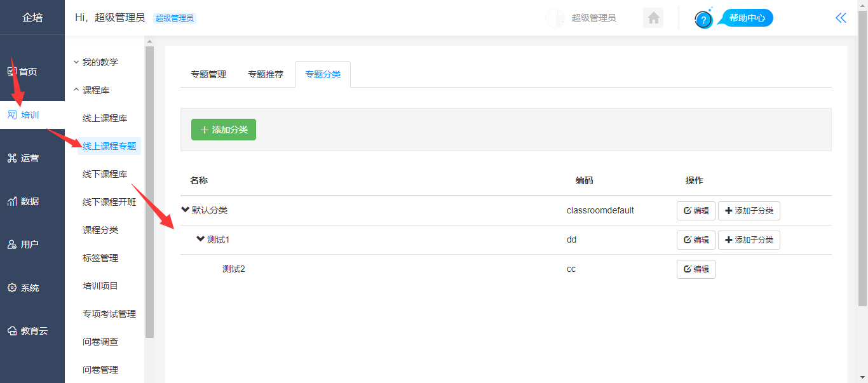
Task: Switch to the 专题推荐 tab
Action: tap(266, 74)
